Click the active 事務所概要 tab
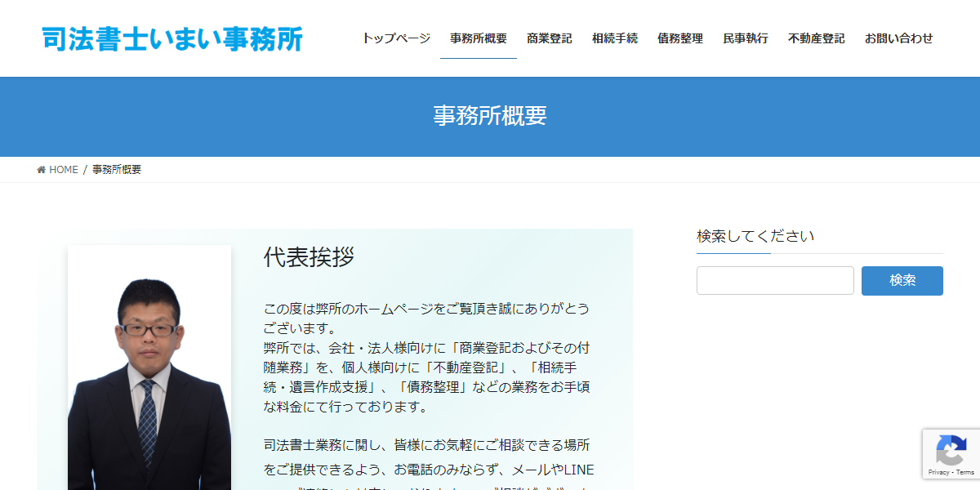Image resolution: width=980 pixels, height=490 pixels. click(x=478, y=38)
